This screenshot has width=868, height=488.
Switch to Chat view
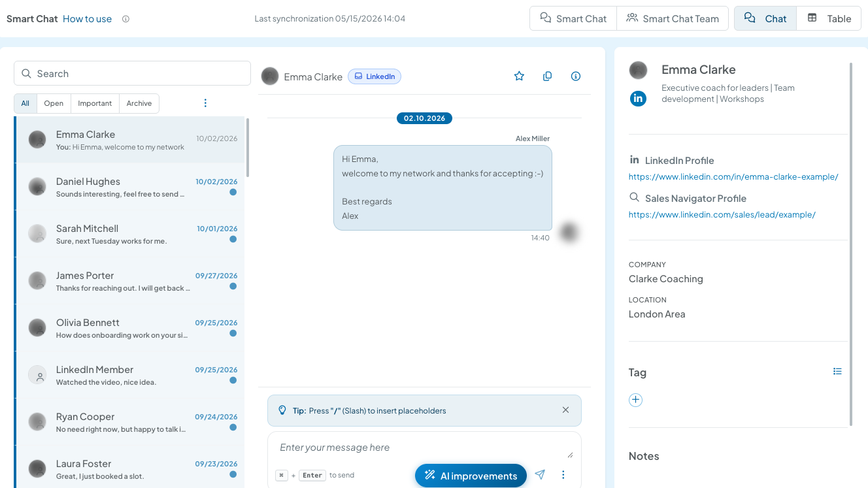tap(765, 18)
